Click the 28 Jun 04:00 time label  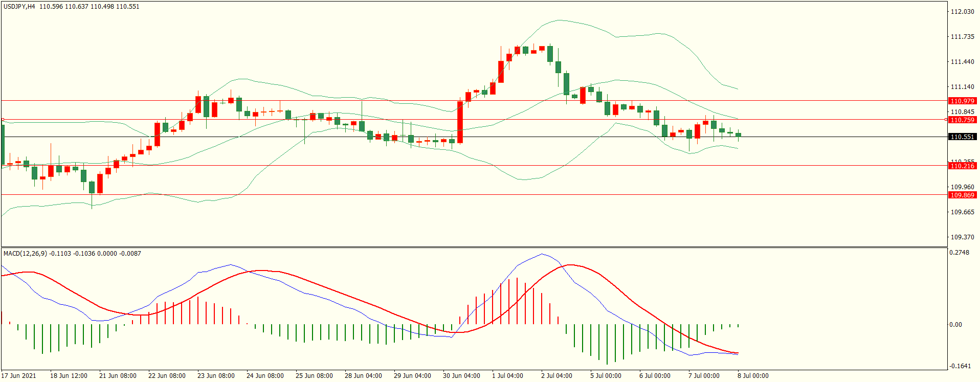point(363,376)
